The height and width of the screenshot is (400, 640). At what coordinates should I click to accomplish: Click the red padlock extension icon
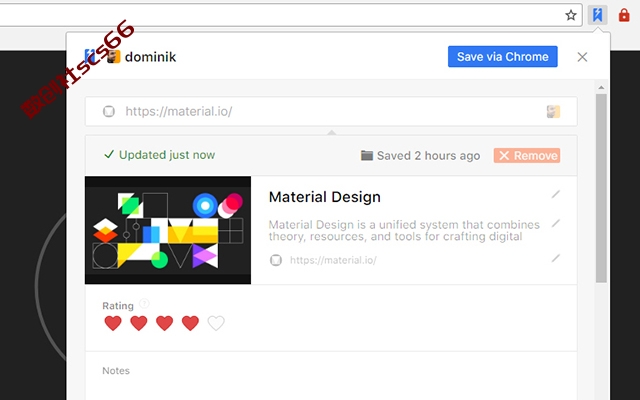(624, 16)
